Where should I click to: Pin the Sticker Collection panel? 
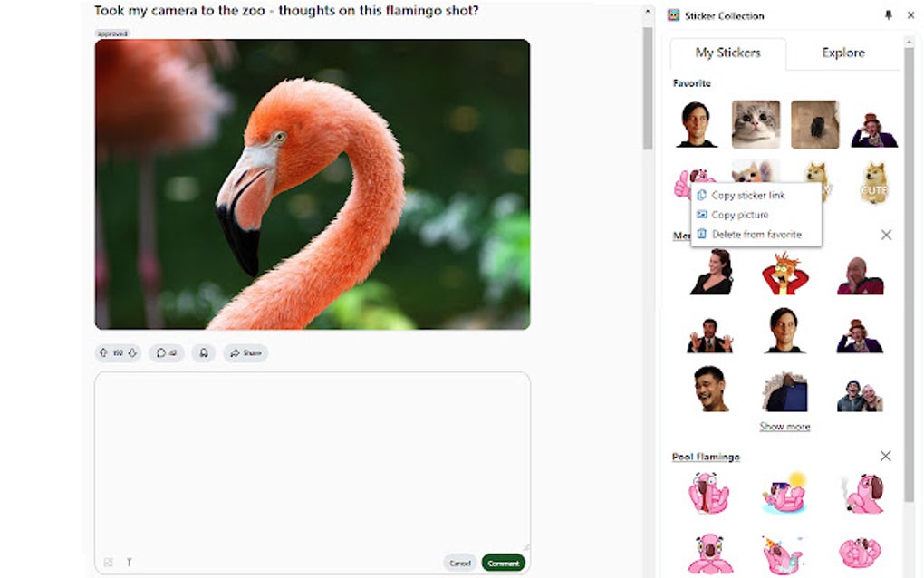pos(889,15)
